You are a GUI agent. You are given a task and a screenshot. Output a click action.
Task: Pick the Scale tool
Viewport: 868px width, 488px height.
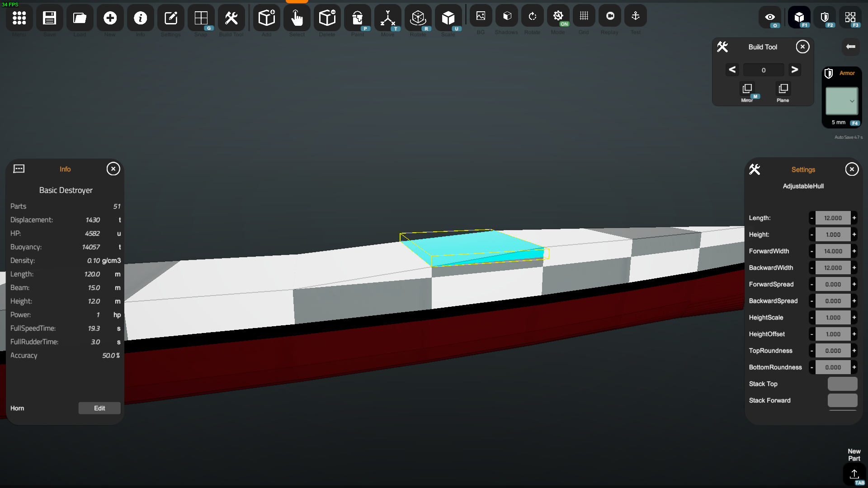coord(448,18)
